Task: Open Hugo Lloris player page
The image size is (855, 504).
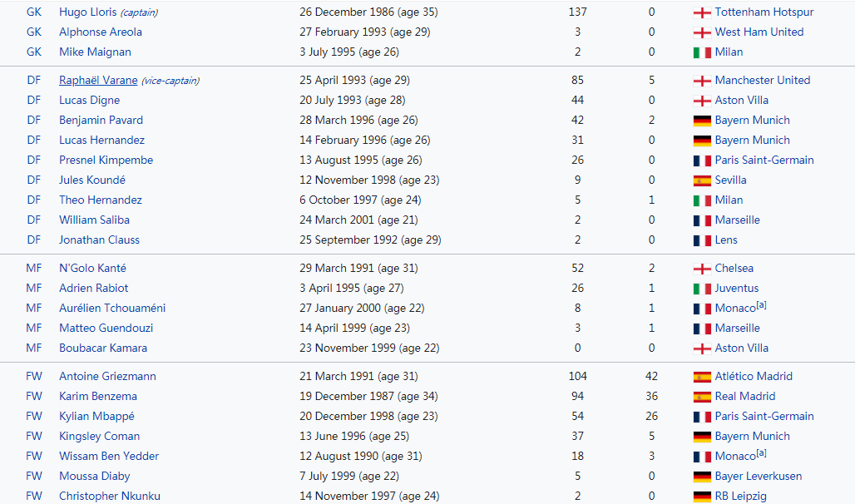Action: (x=88, y=12)
